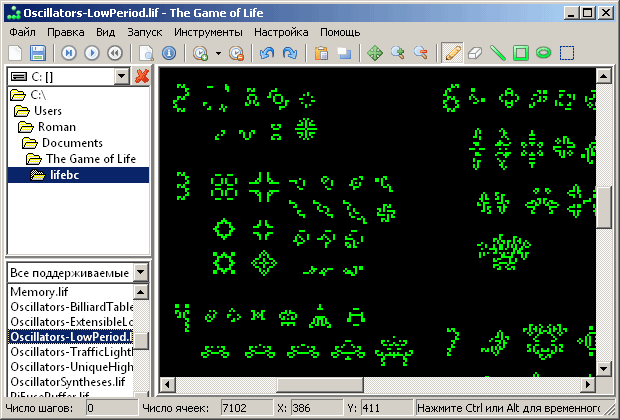Screen dimensions: 620x420
Task: Select Oscillators-UniqueHigh file
Action: coord(70,367)
